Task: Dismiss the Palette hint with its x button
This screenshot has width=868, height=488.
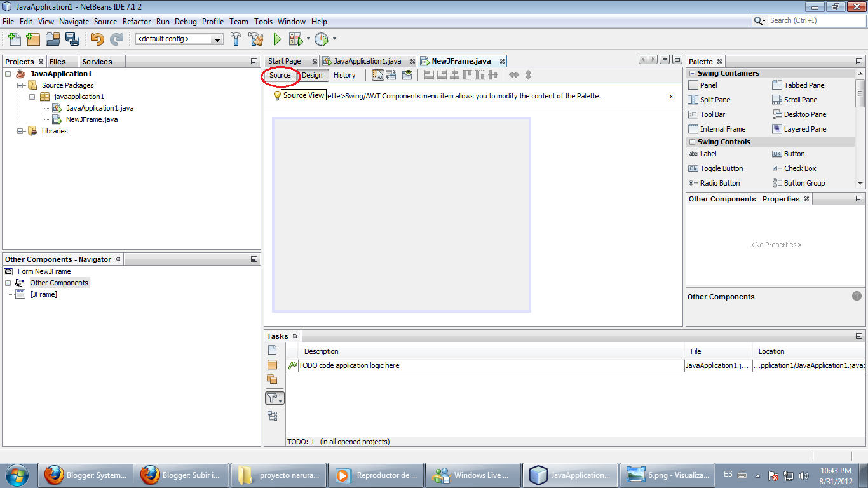Action: tap(671, 96)
